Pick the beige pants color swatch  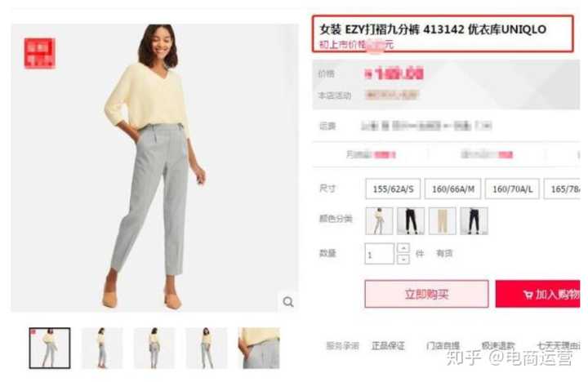coord(442,221)
